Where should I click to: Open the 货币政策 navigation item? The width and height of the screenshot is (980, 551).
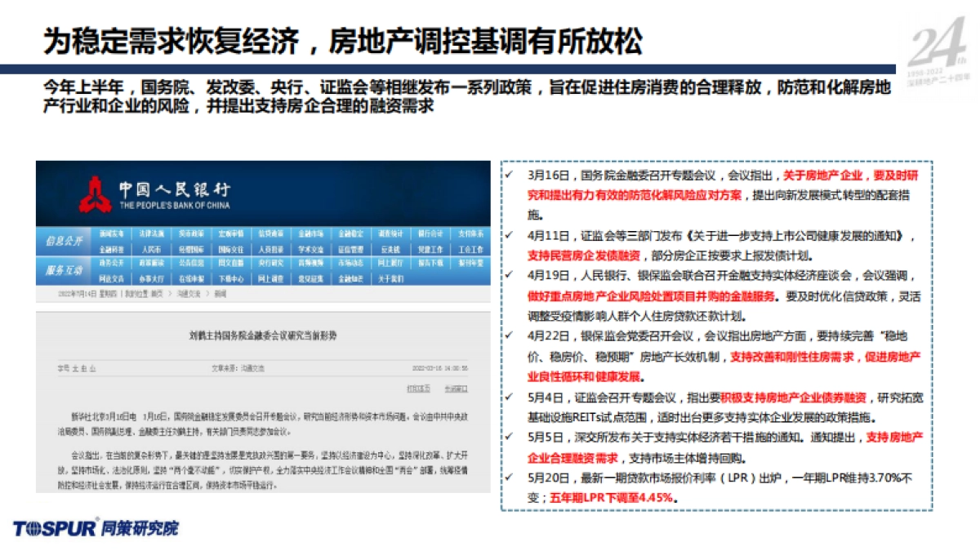[193, 235]
